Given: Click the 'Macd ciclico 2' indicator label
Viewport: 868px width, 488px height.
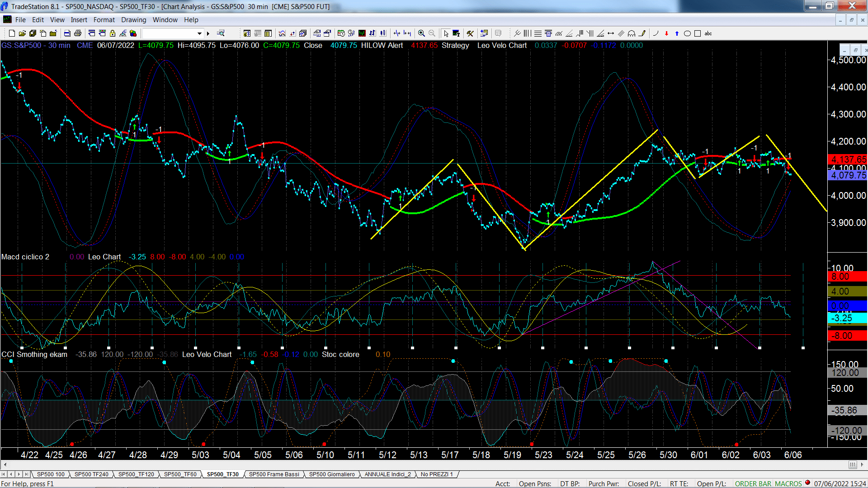Looking at the screenshot, I should [25, 257].
